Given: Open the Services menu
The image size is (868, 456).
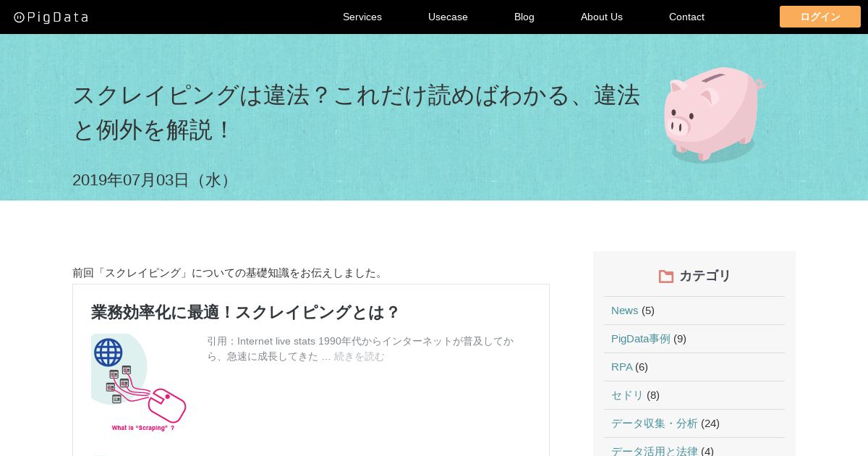Looking at the screenshot, I should (362, 17).
